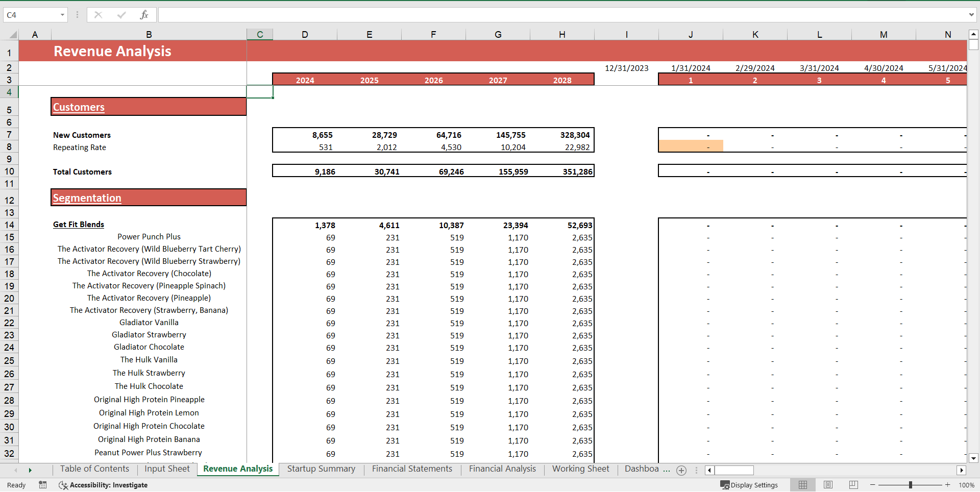Select the Peanut Power Plus Strawberry label
980x492 pixels.
coord(148,453)
